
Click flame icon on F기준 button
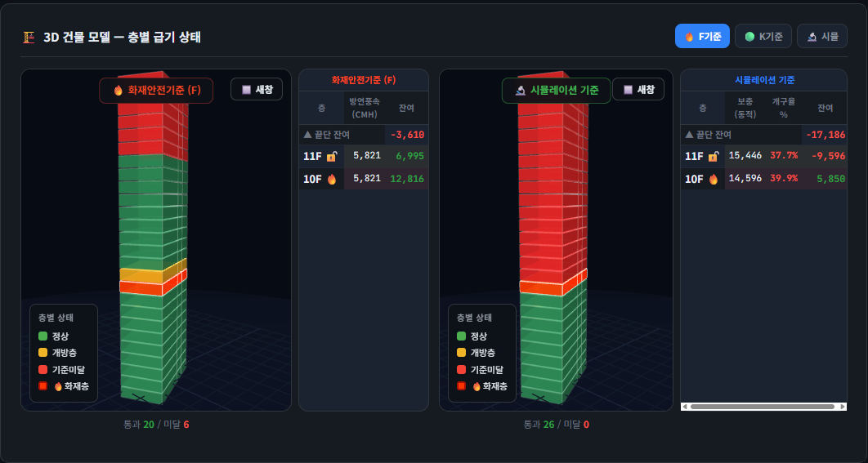(x=689, y=37)
